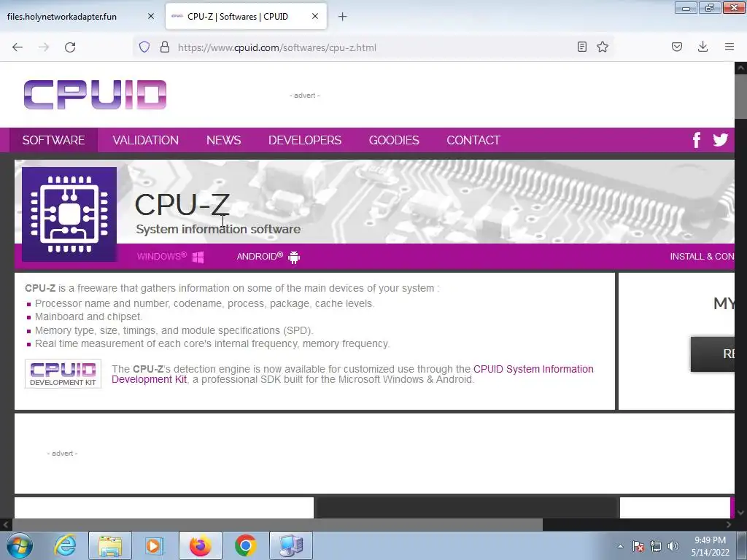Jump to INSTALL & CONFIG section link
Viewport: 747px width, 560px height.
[703, 256]
